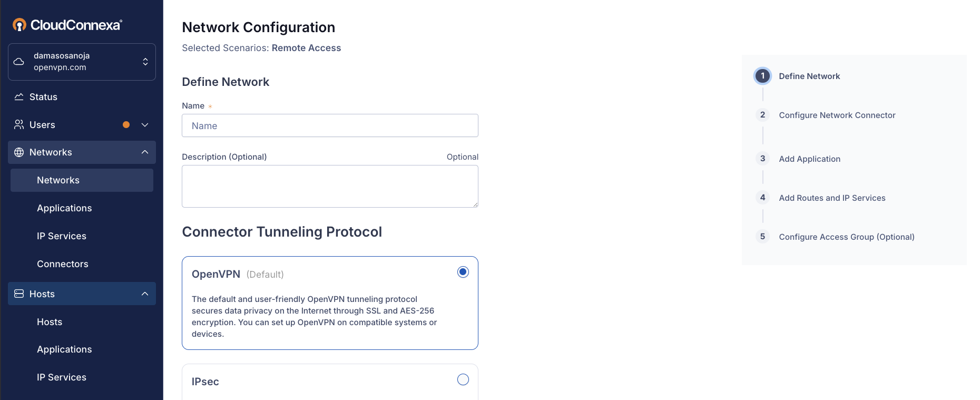Screen dimensions: 980x400
Task: Expand the Users section chevron
Action: point(145,125)
